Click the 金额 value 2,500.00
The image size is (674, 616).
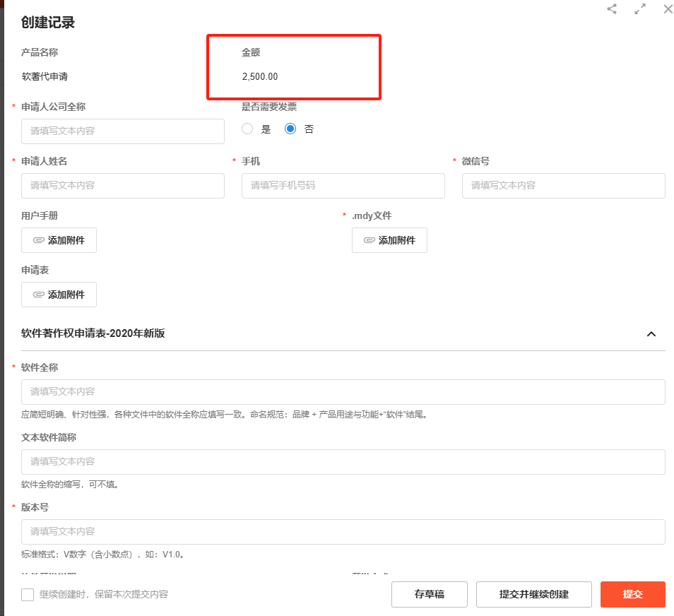point(260,76)
